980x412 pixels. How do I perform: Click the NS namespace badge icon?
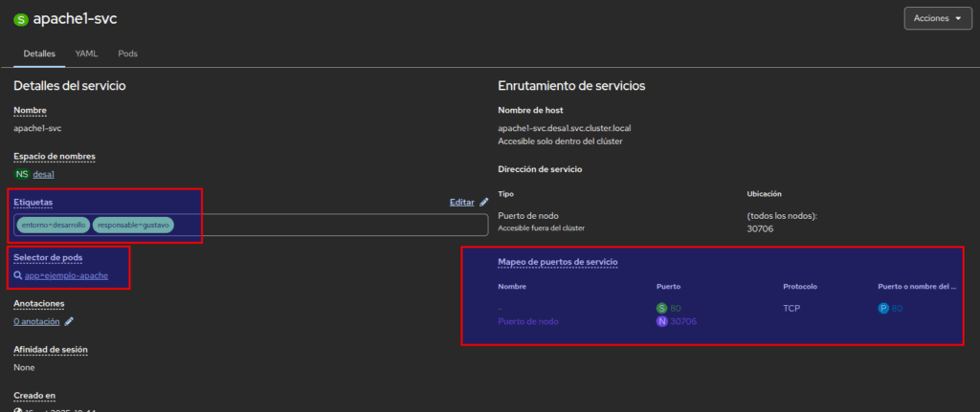click(21, 174)
